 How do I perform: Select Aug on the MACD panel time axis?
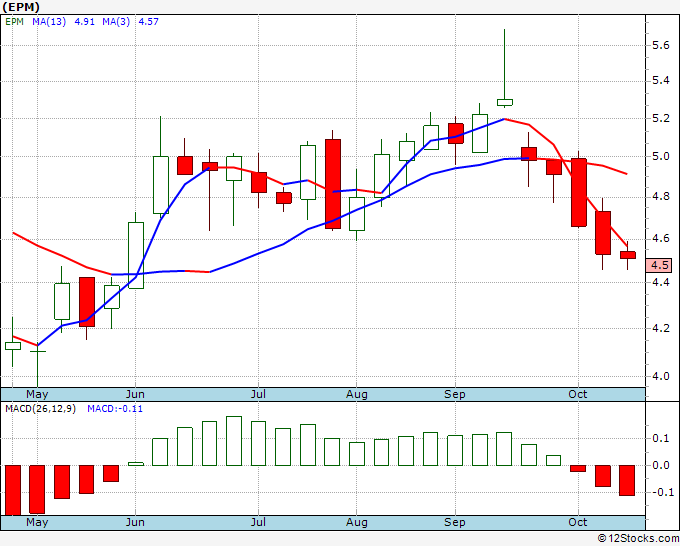click(x=356, y=522)
